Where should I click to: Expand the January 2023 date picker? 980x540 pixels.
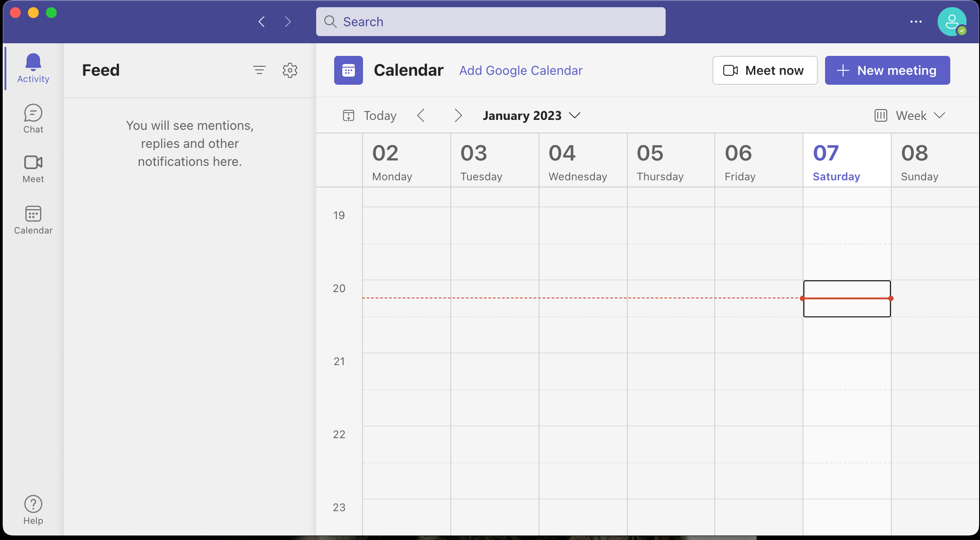(x=522, y=115)
